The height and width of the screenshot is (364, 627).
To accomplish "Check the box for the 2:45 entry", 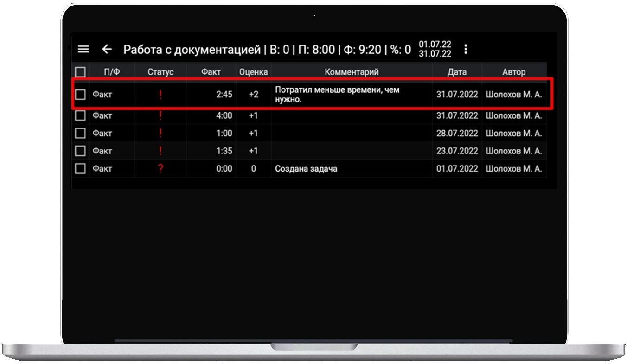I will pyautogui.click(x=80, y=95).
